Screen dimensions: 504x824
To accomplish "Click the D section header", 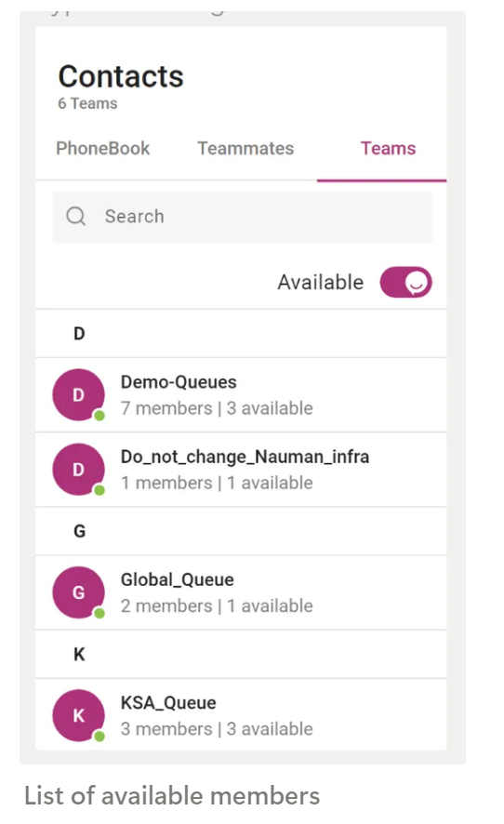I will [241, 333].
